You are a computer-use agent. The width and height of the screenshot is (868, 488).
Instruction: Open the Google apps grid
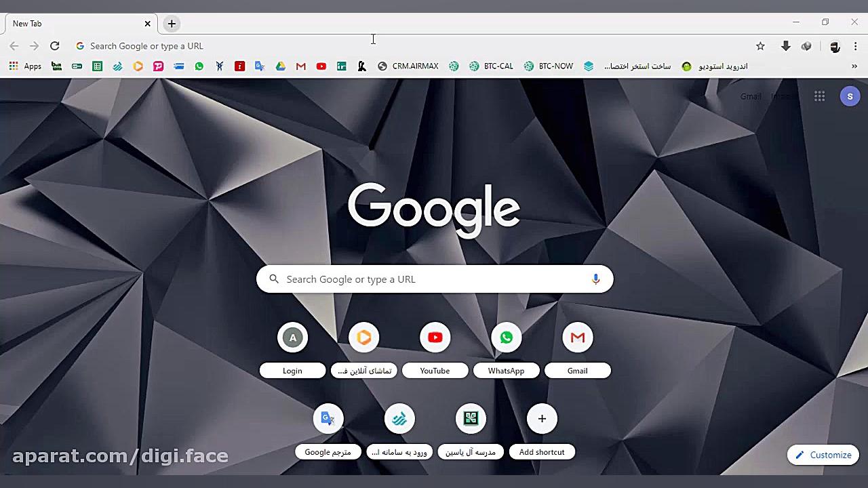pyautogui.click(x=819, y=96)
